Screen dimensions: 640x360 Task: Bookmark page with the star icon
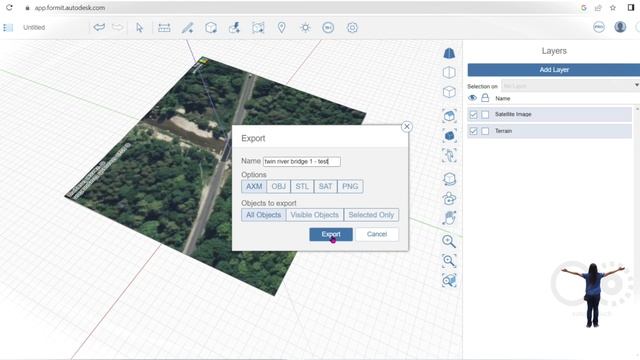[x=613, y=8]
